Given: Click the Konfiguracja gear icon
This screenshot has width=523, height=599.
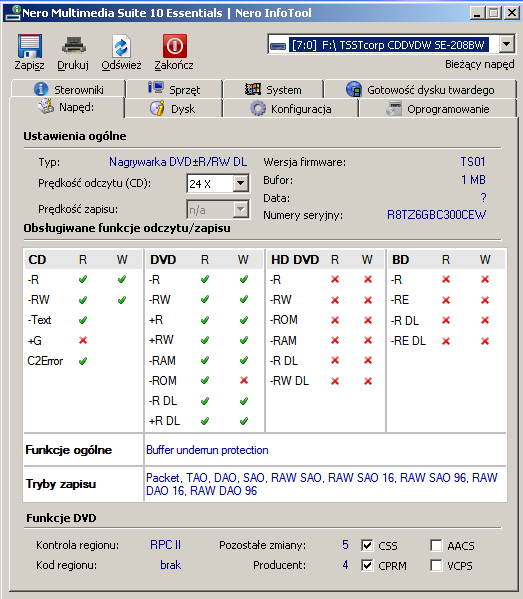Looking at the screenshot, I should point(258,108).
